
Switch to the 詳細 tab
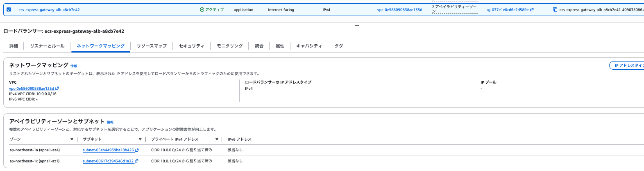(x=14, y=46)
